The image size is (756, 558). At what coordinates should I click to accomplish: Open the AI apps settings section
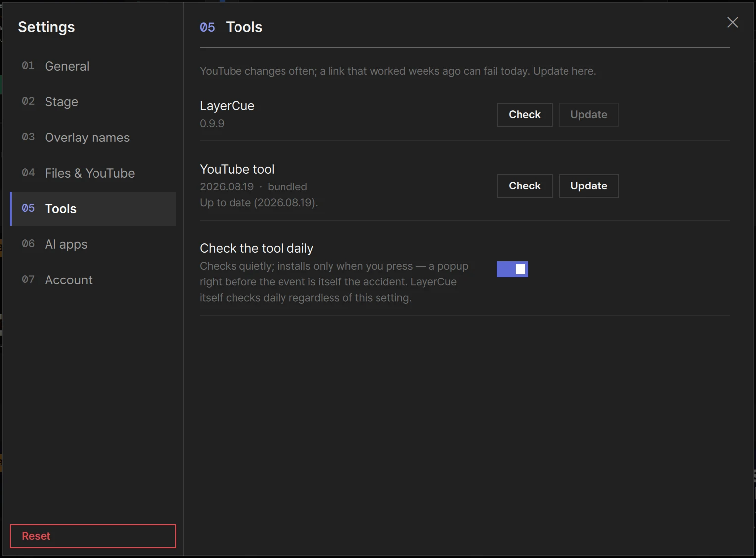click(x=93, y=244)
